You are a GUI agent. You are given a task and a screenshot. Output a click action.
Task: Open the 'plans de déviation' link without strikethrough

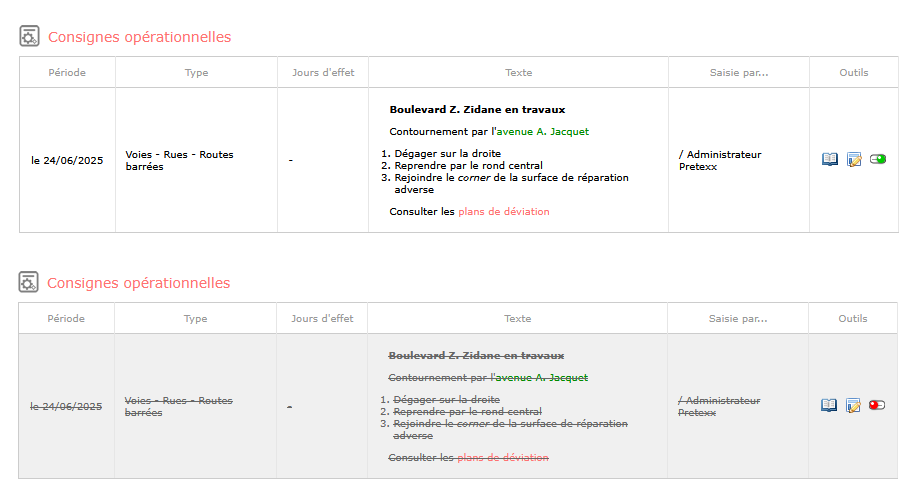tap(504, 211)
